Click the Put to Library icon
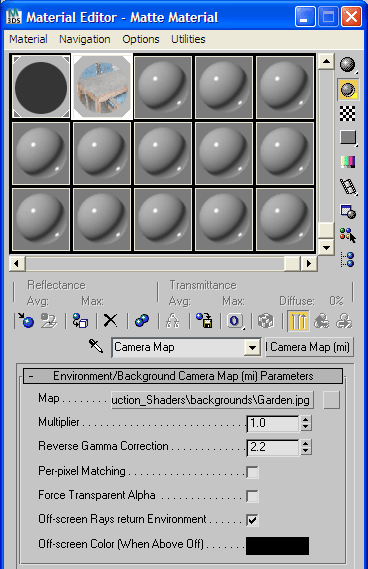This screenshot has width=368, height=569. tap(204, 321)
